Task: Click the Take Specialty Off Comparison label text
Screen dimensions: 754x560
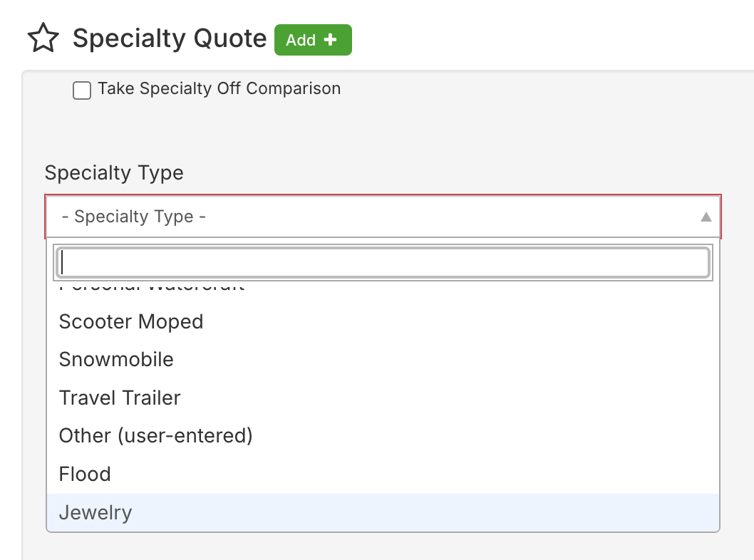Action: click(219, 89)
